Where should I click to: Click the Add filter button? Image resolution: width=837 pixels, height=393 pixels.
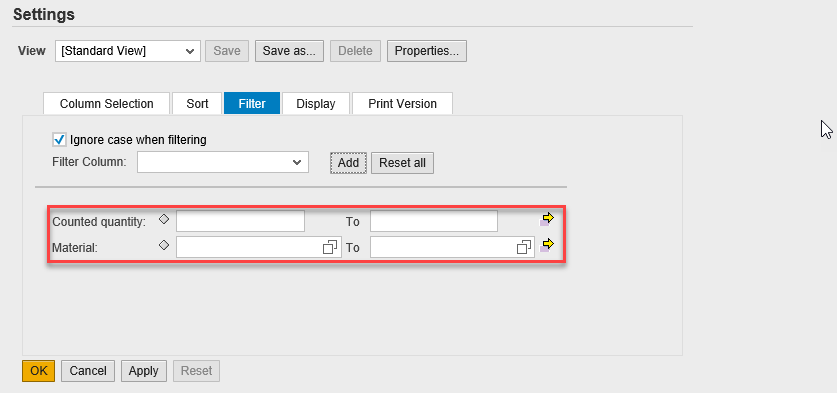pyautogui.click(x=349, y=163)
